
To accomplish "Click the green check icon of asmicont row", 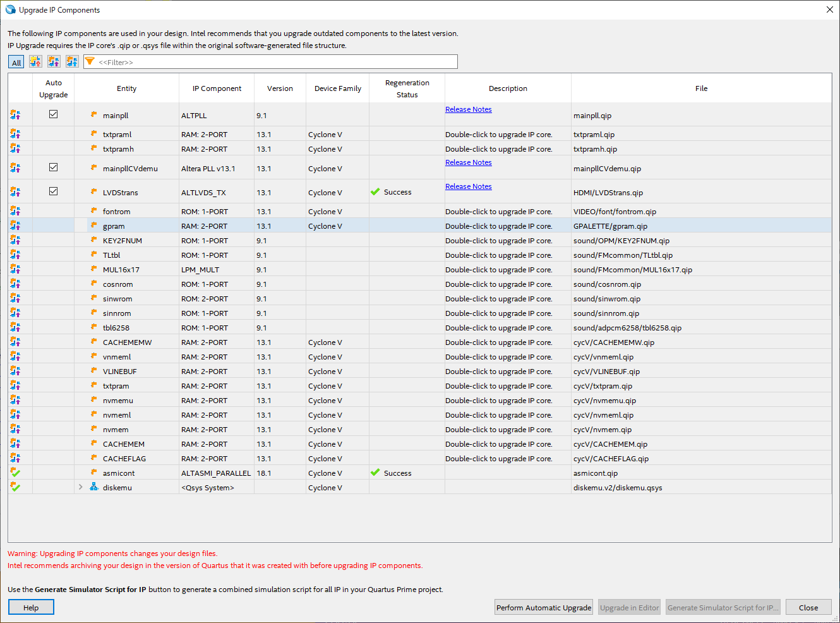I will 15,473.
